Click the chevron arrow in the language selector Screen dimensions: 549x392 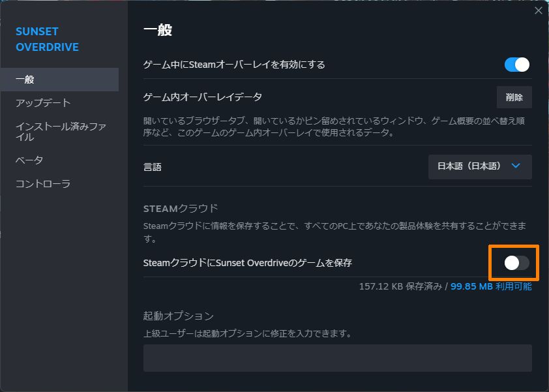[516, 166]
